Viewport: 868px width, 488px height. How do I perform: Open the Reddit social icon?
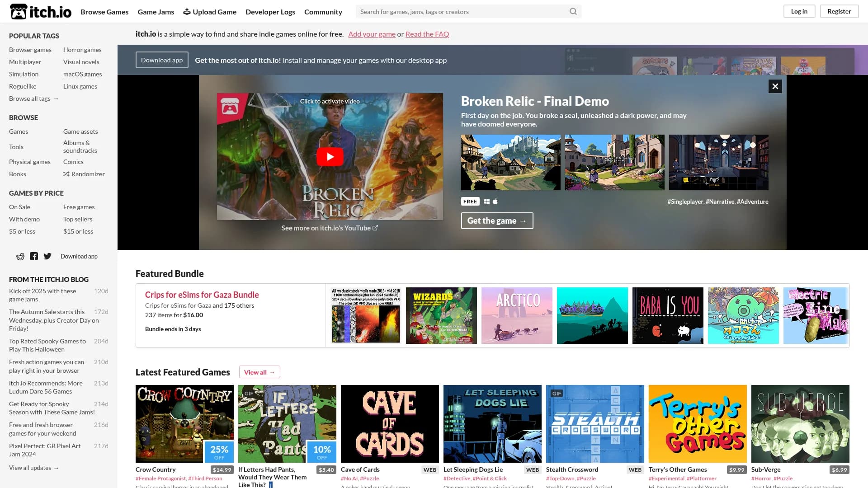point(20,257)
